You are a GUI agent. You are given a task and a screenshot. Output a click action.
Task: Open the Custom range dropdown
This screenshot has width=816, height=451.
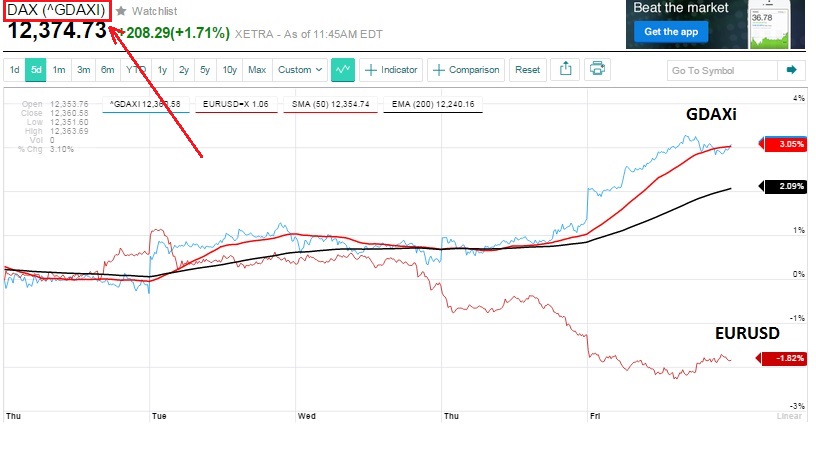coord(300,70)
